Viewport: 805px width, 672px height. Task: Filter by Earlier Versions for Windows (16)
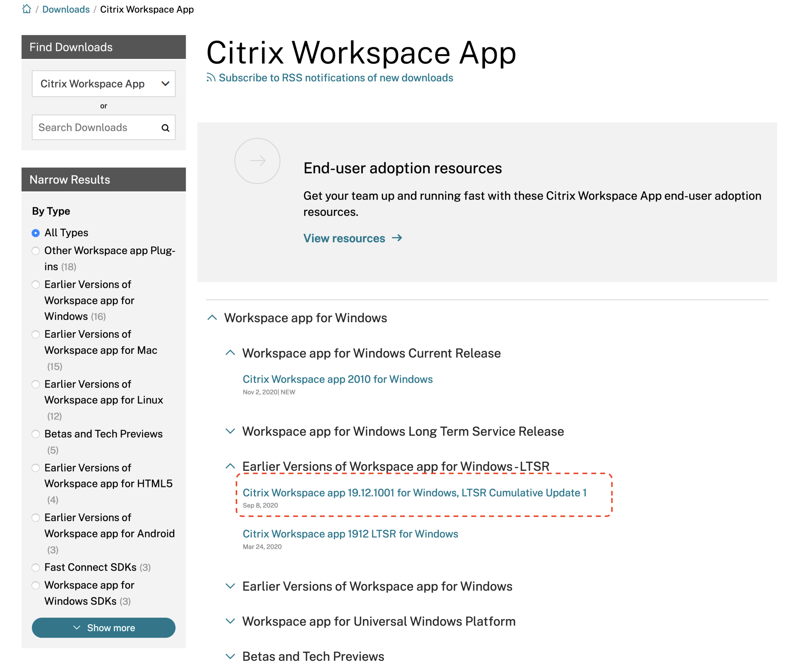36,284
